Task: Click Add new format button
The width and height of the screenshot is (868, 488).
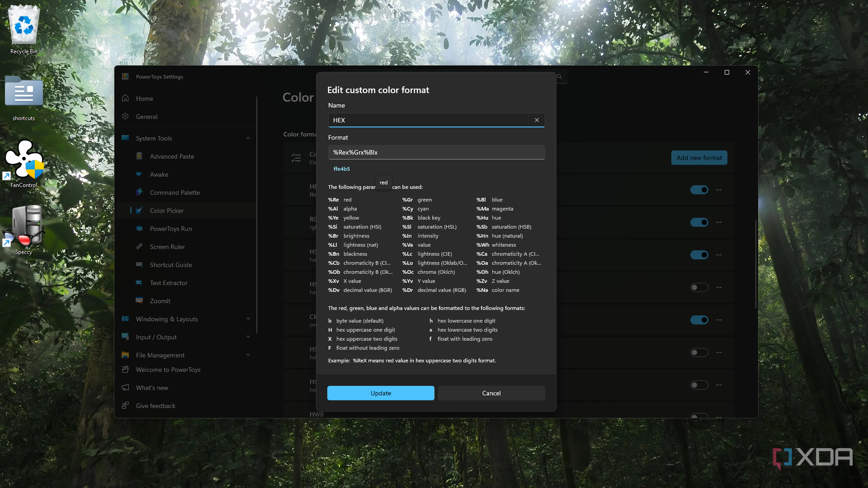Action: pyautogui.click(x=699, y=158)
